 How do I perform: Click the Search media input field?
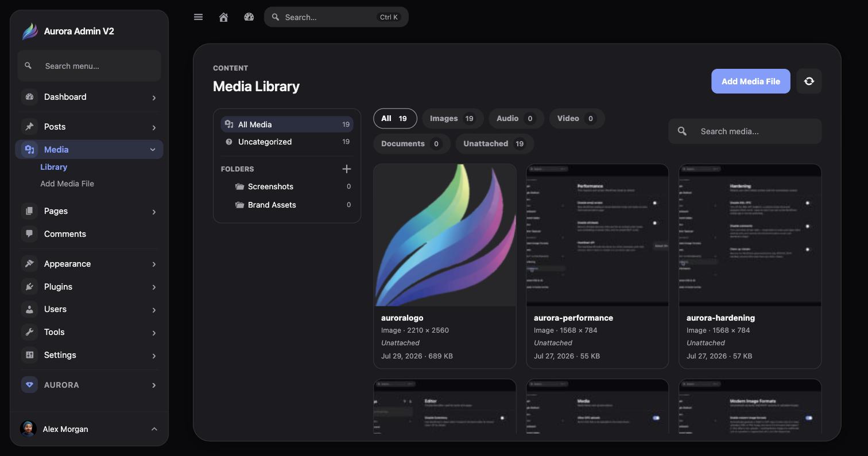pos(745,131)
